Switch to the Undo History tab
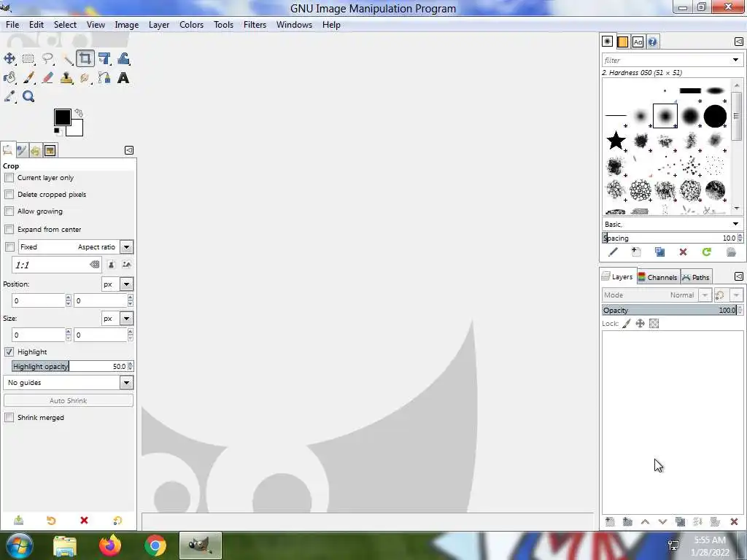 point(35,151)
